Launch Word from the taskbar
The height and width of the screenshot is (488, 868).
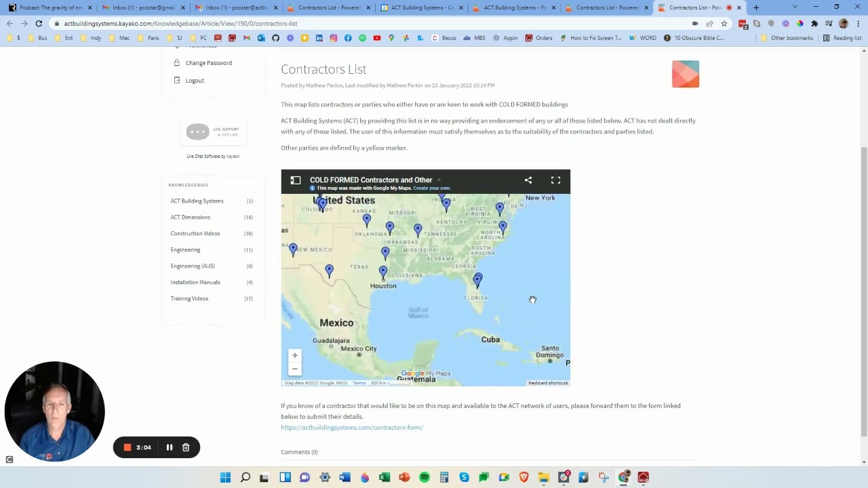click(344, 477)
